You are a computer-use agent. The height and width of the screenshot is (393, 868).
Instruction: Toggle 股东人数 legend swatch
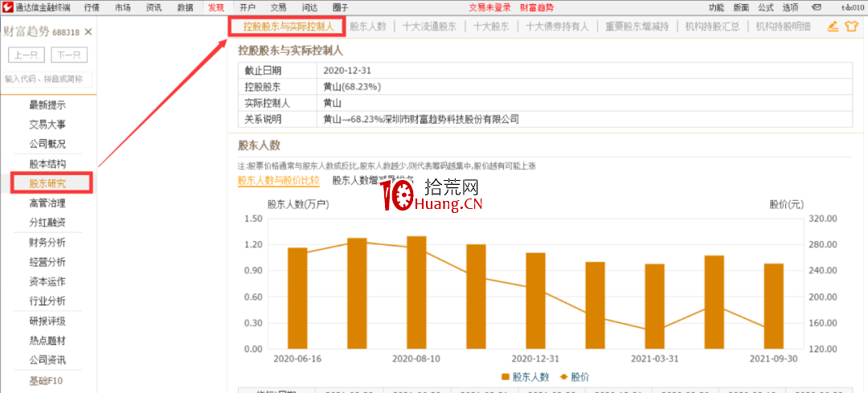[506, 377]
